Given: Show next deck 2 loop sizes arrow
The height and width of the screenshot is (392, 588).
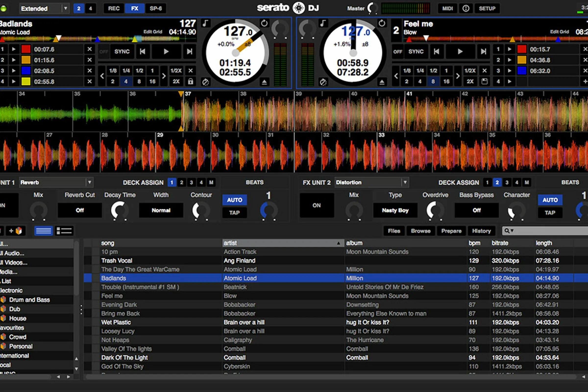Looking at the screenshot, I should coord(458,76).
